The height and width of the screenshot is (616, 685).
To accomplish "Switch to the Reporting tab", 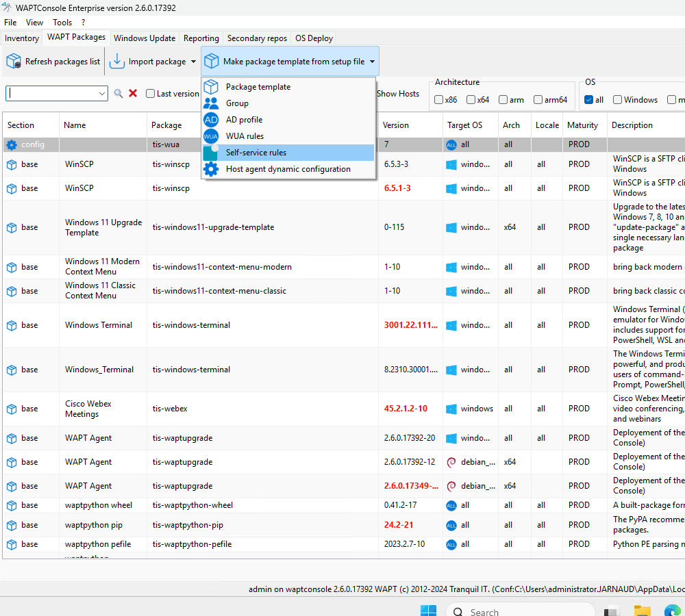I will (x=201, y=38).
